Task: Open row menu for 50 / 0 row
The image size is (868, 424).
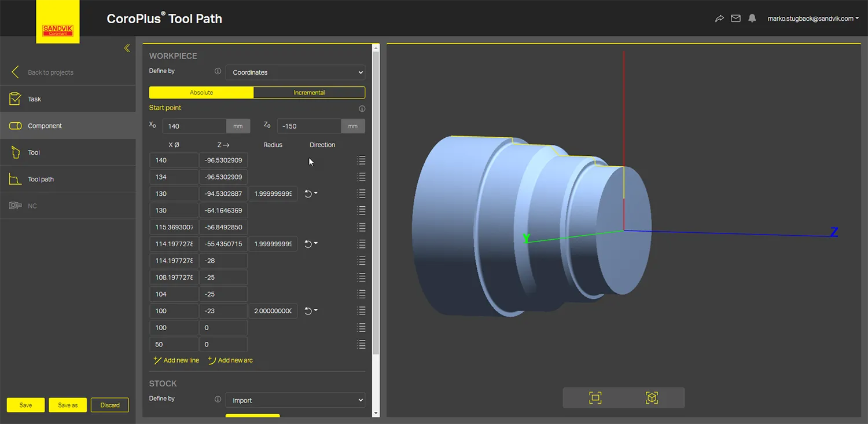Action: coord(362,345)
